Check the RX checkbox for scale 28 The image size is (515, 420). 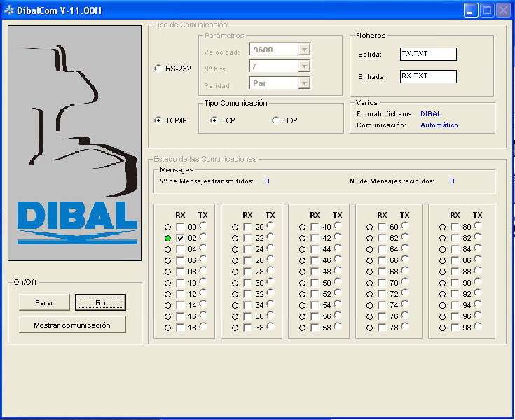coord(247,272)
